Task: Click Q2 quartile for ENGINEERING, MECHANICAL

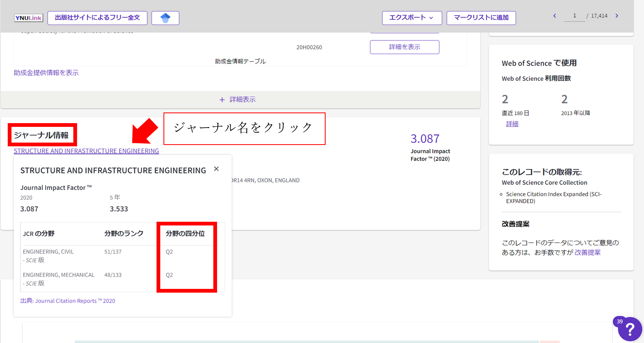Action: pos(169,275)
